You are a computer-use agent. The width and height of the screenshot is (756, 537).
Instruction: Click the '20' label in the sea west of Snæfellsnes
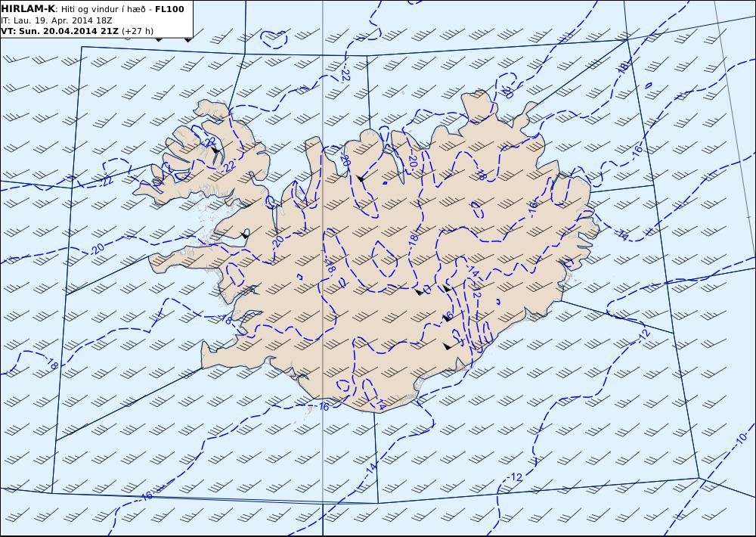[98, 249]
